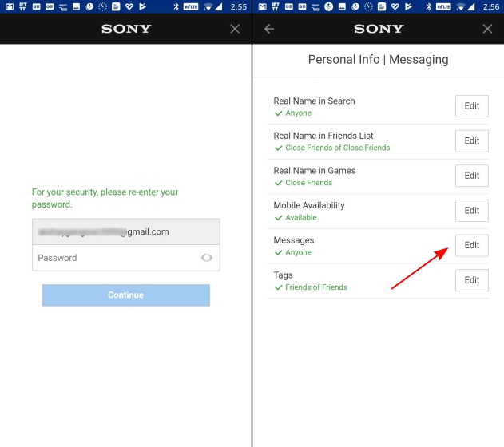Image resolution: width=504 pixels, height=447 pixels.
Task: Select the 'Anyone' value under Messages
Action: tap(298, 252)
